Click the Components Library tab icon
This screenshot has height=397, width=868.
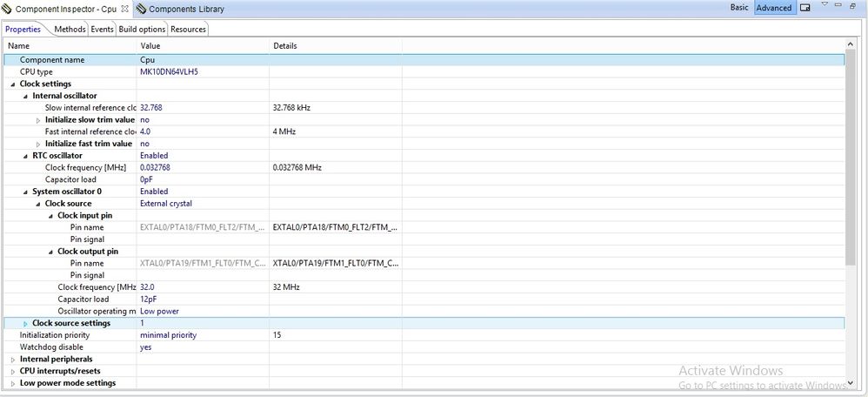[141, 9]
